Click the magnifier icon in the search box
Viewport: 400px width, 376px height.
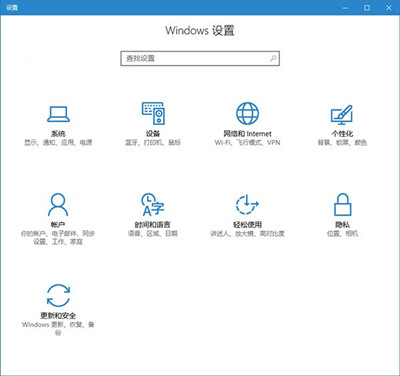(x=273, y=58)
